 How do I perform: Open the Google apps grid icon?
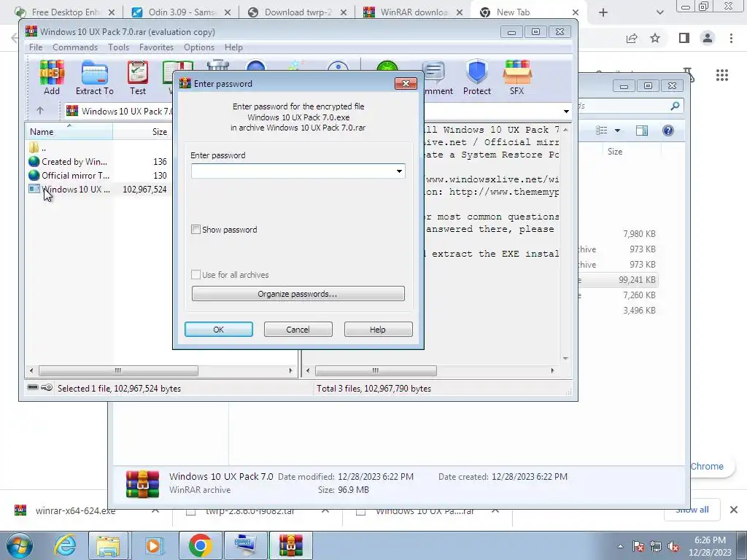[x=722, y=75]
